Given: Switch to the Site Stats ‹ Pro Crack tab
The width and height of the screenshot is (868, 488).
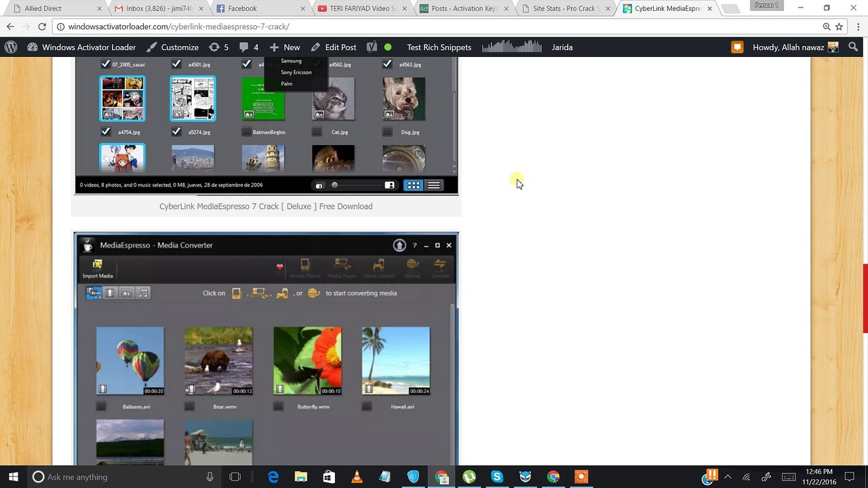Looking at the screenshot, I should pos(564,8).
